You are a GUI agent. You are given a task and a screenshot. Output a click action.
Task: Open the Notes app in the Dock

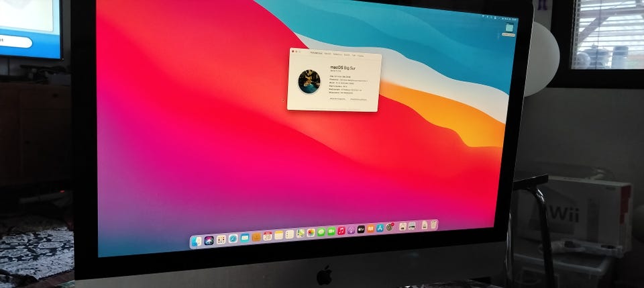[279, 236]
